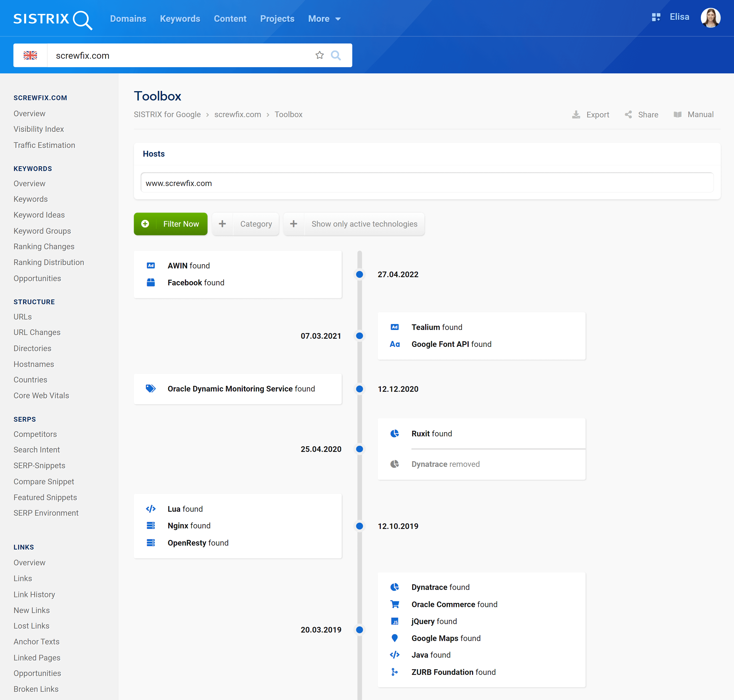This screenshot has width=734, height=700.
Task: Click the icon next to Facebook found
Action: tap(151, 283)
